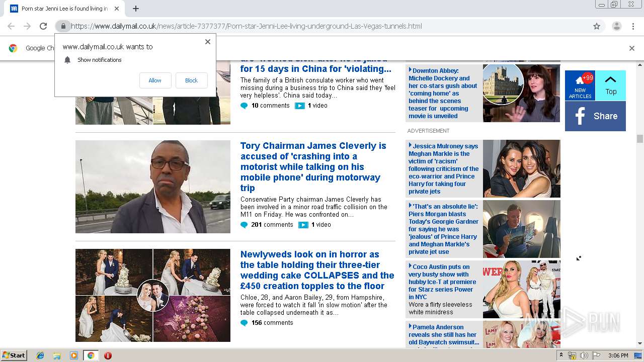This screenshot has height=362, width=644.
Task: Block dailymail notifications
Action: (191, 80)
